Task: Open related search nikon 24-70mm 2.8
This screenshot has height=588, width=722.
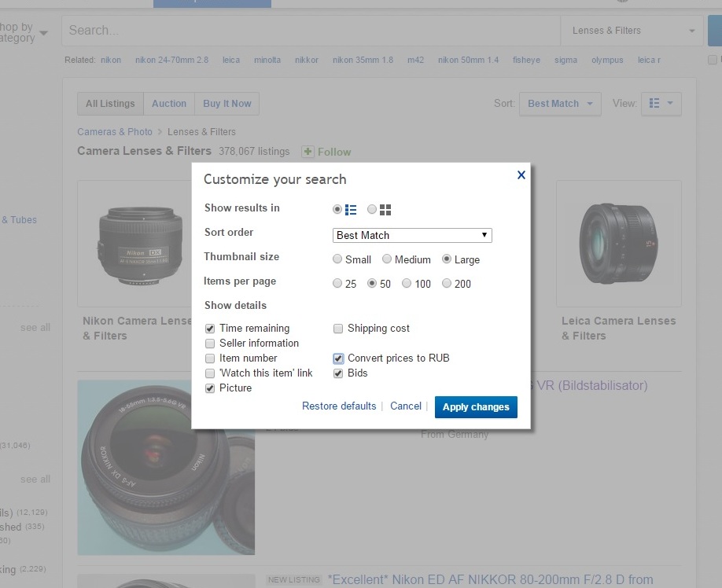Action: [x=171, y=60]
